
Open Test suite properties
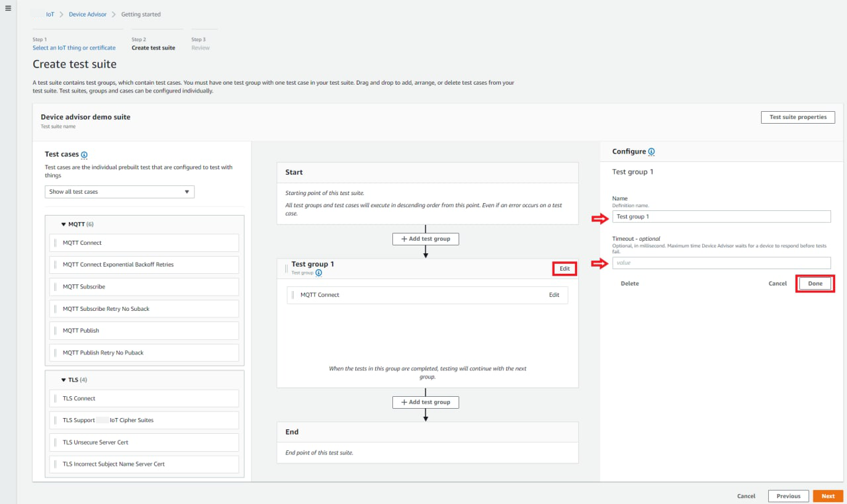coord(797,117)
